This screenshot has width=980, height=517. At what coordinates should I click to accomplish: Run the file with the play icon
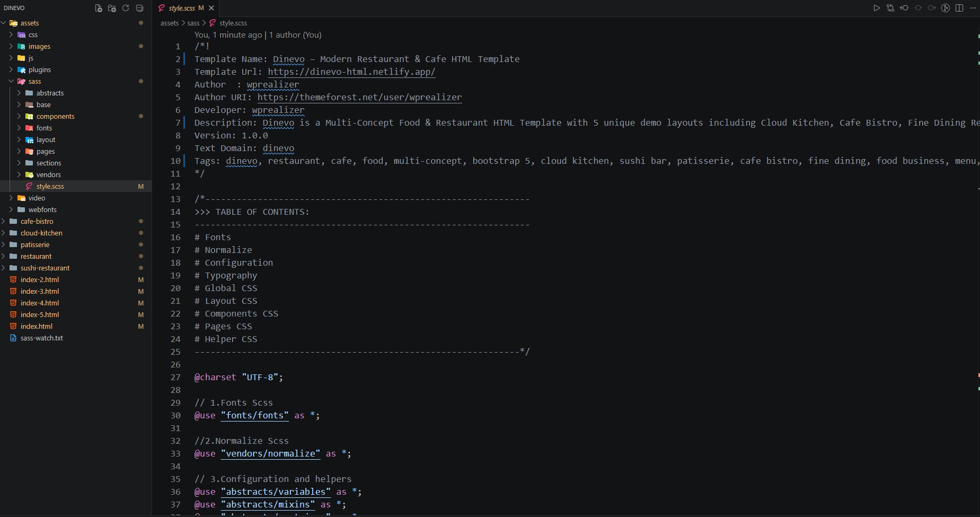point(877,8)
